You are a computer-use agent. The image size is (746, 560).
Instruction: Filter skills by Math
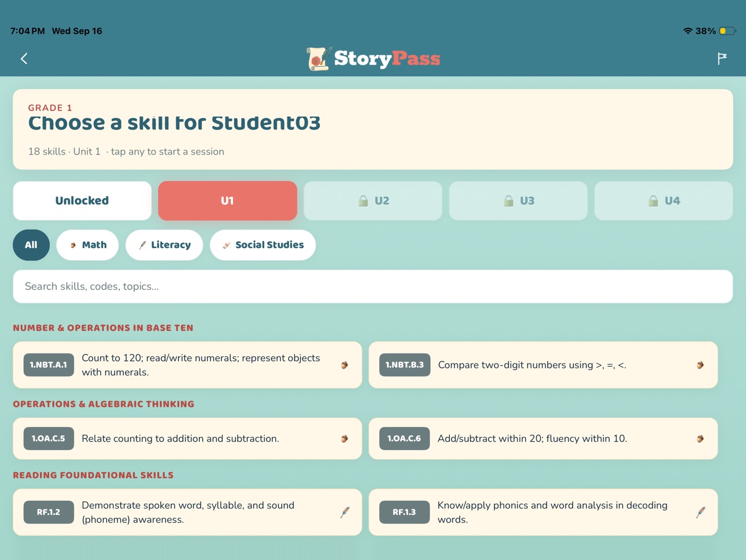[88, 245]
